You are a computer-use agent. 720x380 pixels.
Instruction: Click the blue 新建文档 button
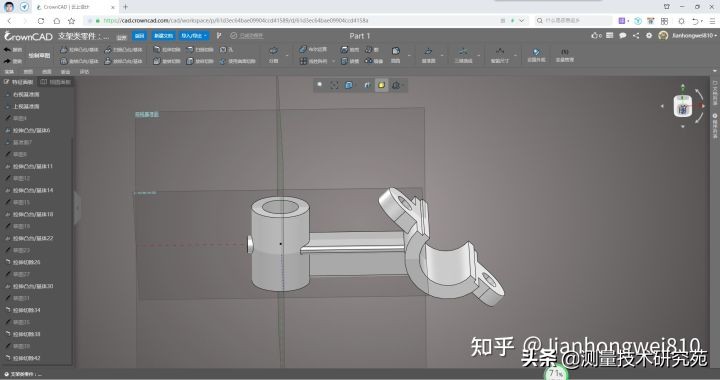(x=163, y=36)
